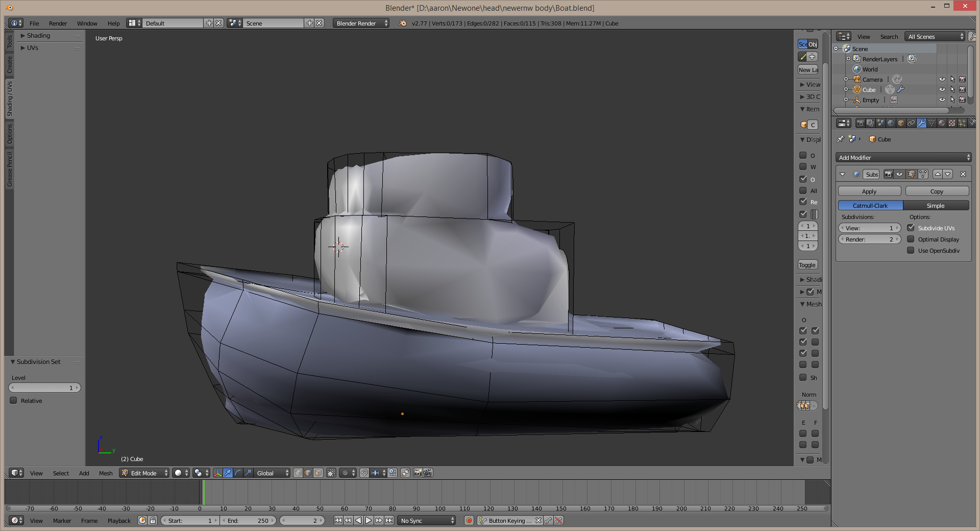The height and width of the screenshot is (531, 980).
Task: Toggle limit selection to visible
Action: pos(331,473)
